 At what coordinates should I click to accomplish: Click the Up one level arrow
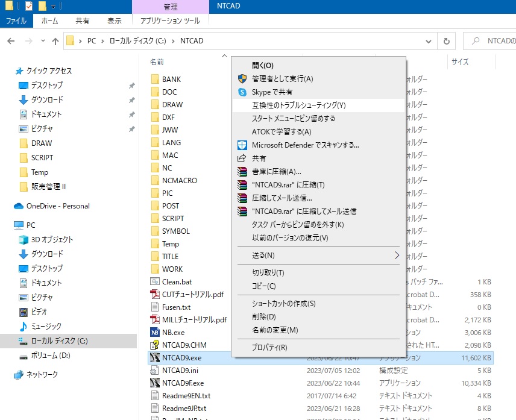[55, 41]
